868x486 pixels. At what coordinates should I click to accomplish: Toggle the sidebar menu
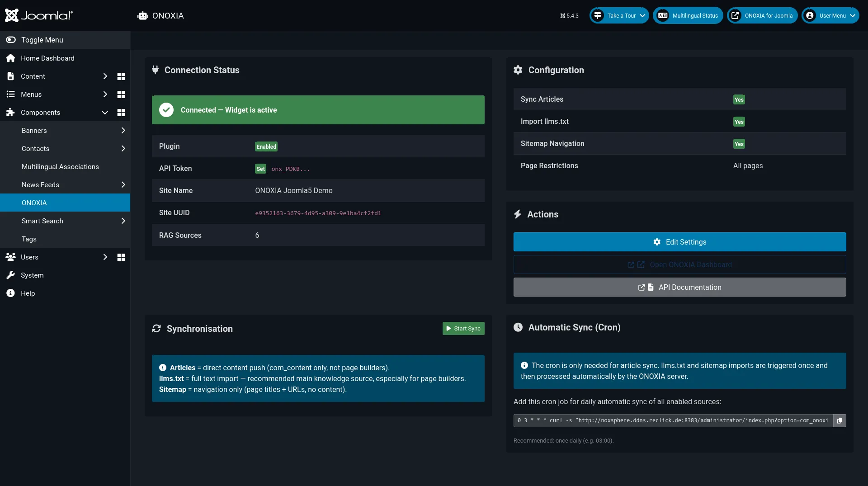65,40
